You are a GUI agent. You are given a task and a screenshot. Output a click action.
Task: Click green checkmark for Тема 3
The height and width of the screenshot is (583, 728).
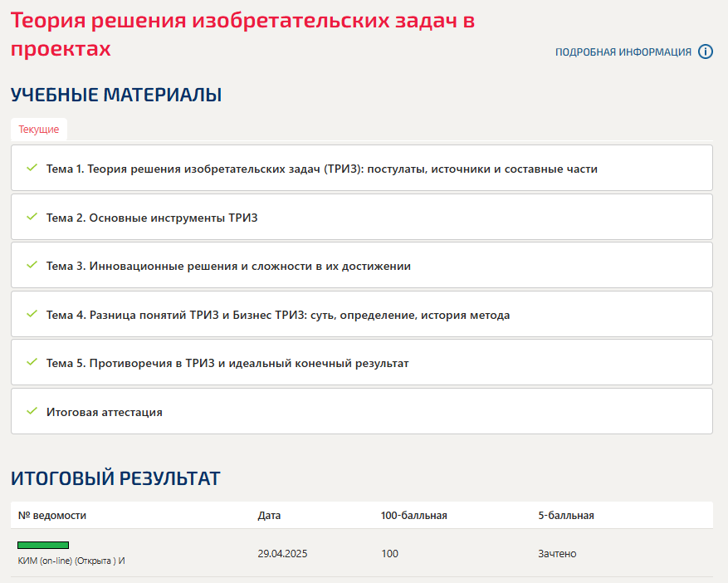32,265
